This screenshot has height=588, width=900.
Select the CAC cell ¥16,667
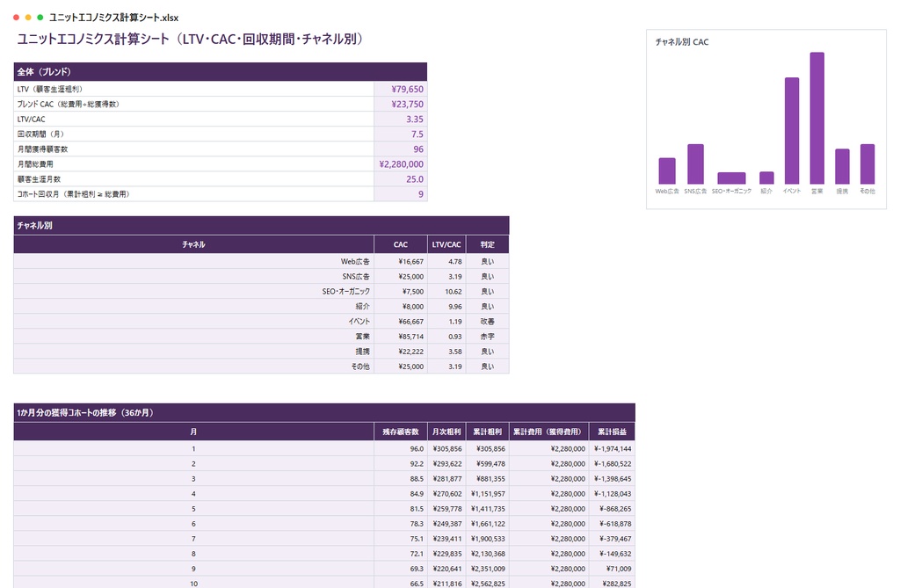click(x=401, y=261)
